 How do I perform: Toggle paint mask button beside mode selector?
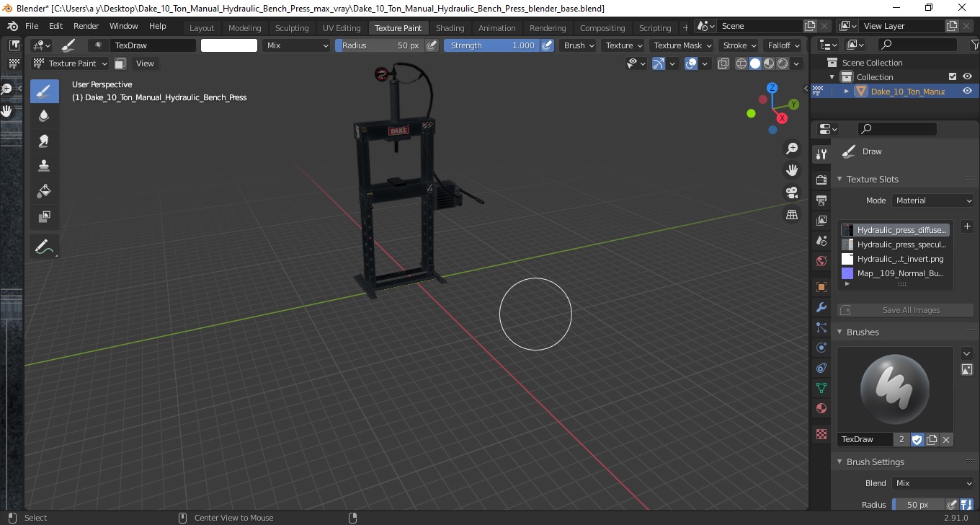tap(120, 63)
